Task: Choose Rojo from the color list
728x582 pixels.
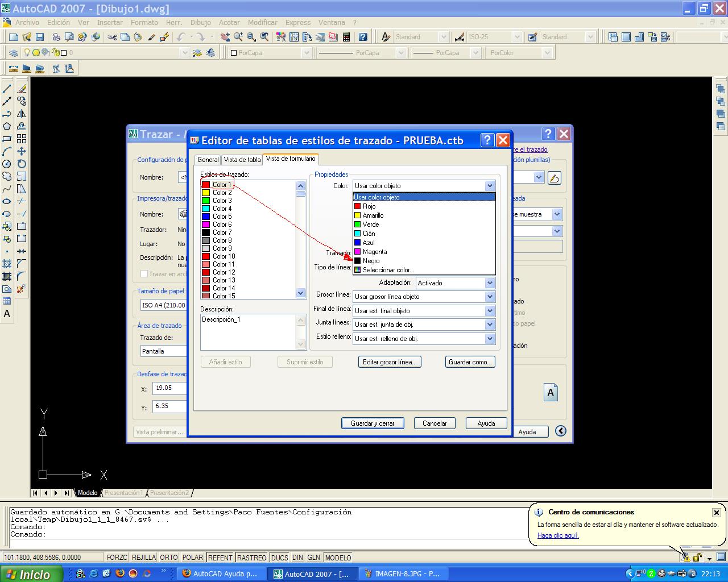Action: click(424, 206)
